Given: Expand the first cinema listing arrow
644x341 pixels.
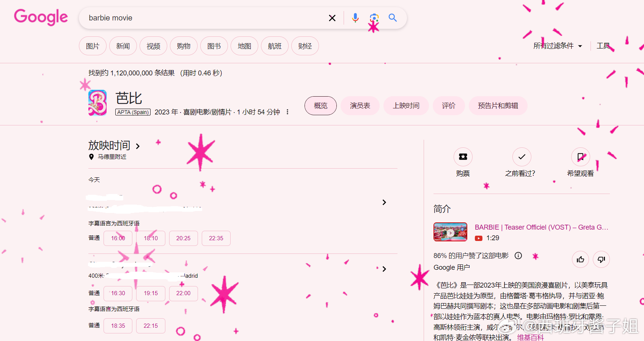Looking at the screenshot, I should [x=384, y=202].
